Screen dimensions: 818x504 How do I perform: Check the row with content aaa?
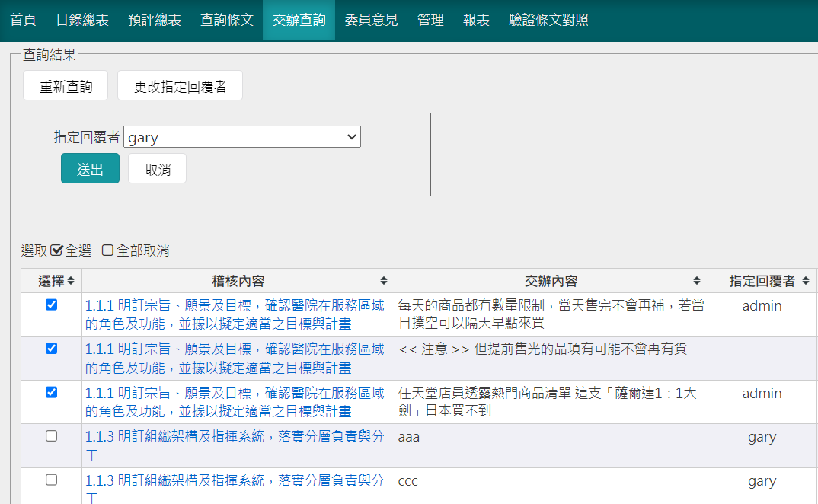point(51,436)
